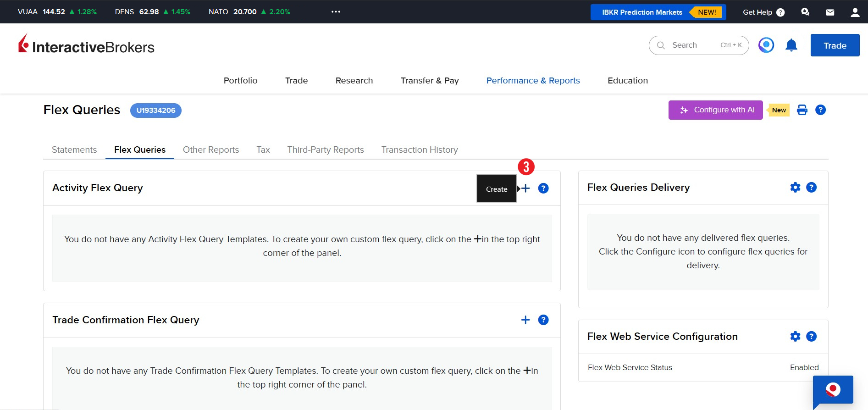The width and height of the screenshot is (868, 410).
Task: Click the DFNS ticker quote
Action: pyautogui.click(x=153, y=12)
